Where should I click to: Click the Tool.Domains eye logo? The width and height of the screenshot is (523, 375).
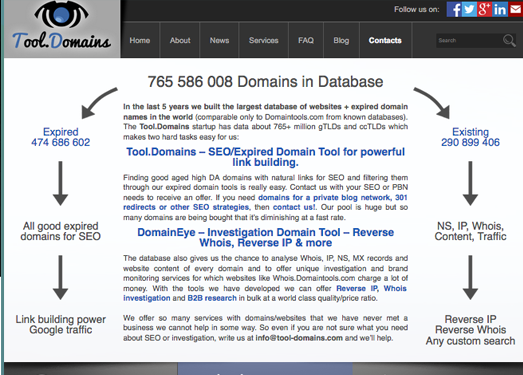click(x=61, y=29)
